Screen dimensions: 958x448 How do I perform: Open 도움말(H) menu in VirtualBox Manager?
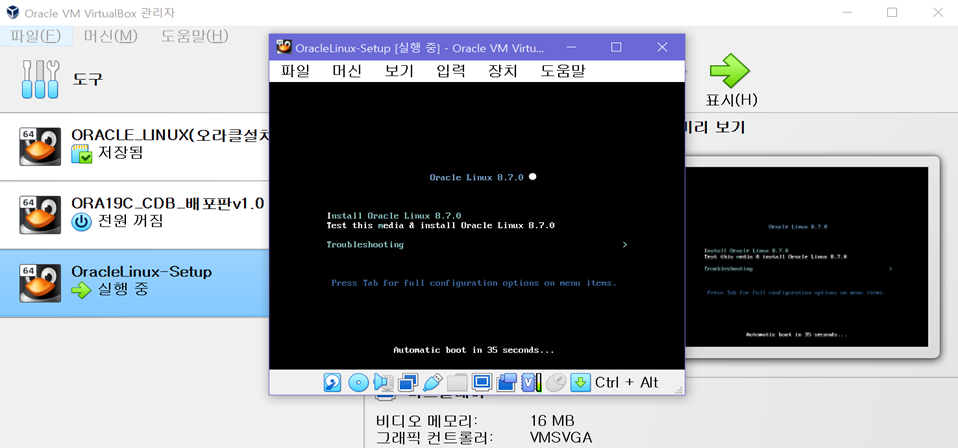coord(194,35)
